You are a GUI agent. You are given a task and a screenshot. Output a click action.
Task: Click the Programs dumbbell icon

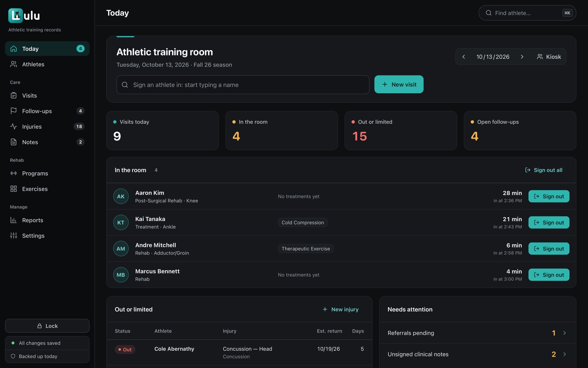point(14,173)
